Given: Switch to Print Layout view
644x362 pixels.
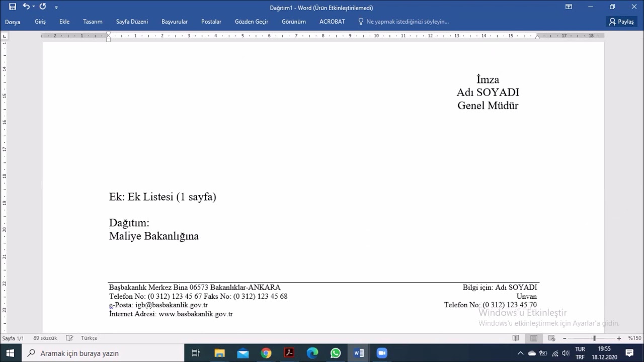Looking at the screenshot, I should pyautogui.click(x=534, y=338).
